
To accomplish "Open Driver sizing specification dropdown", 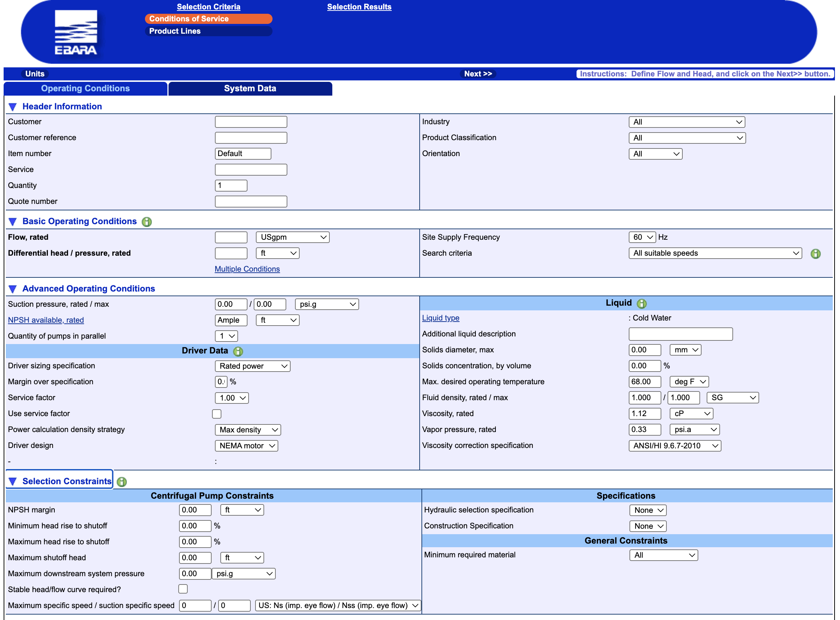I will 252,366.
